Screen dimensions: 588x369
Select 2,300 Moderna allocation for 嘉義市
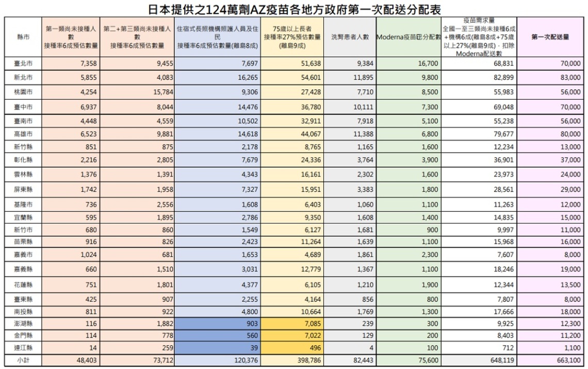pyautogui.click(x=430, y=254)
